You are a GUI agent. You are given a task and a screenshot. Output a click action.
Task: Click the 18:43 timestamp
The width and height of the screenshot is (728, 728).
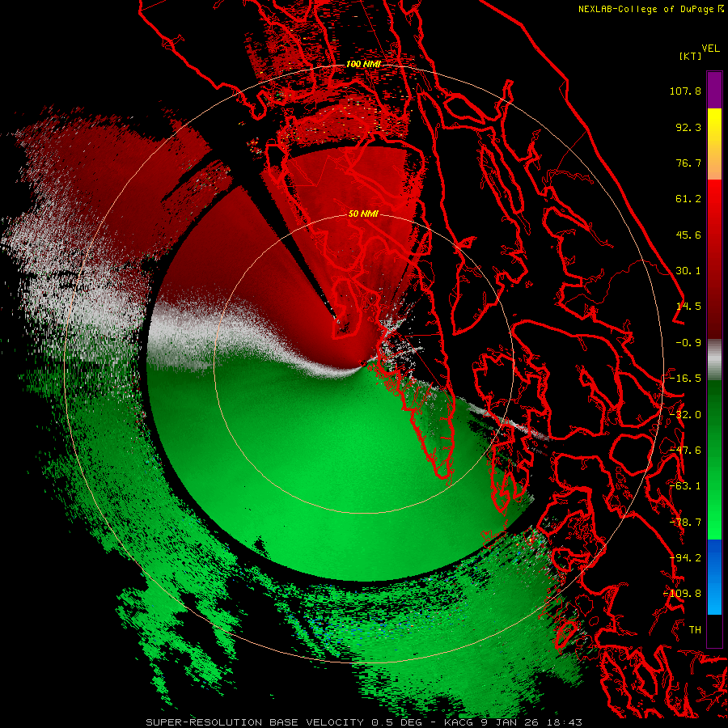point(565,722)
